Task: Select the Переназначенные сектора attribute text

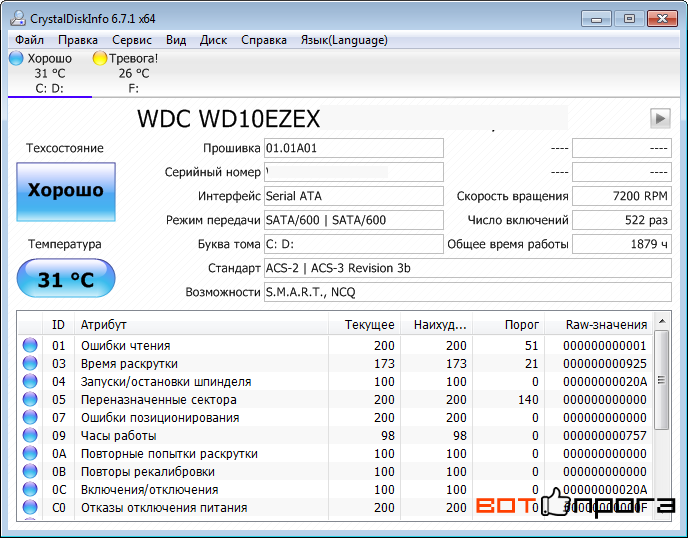Action: (158, 400)
